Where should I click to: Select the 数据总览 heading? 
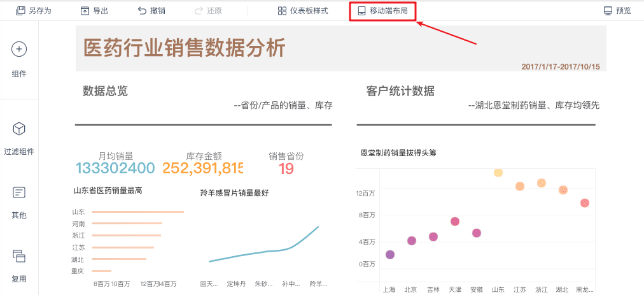tap(106, 91)
